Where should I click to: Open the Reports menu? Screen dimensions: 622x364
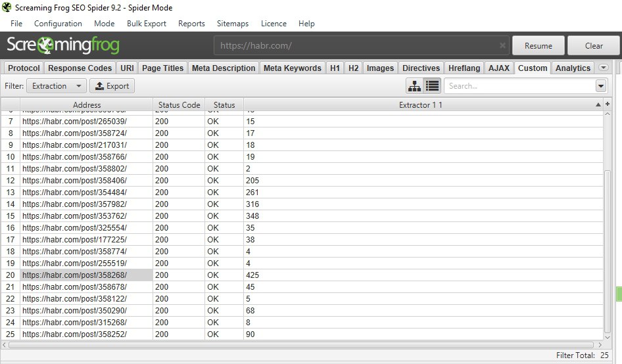(x=191, y=24)
